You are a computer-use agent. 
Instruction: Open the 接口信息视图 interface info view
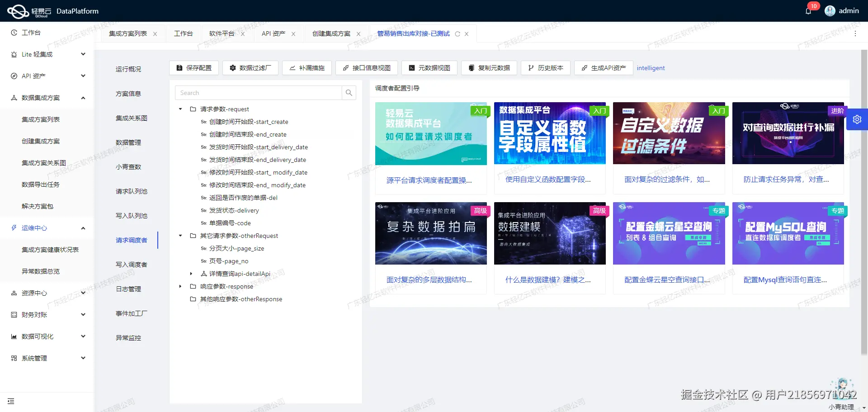click(367, 68)
